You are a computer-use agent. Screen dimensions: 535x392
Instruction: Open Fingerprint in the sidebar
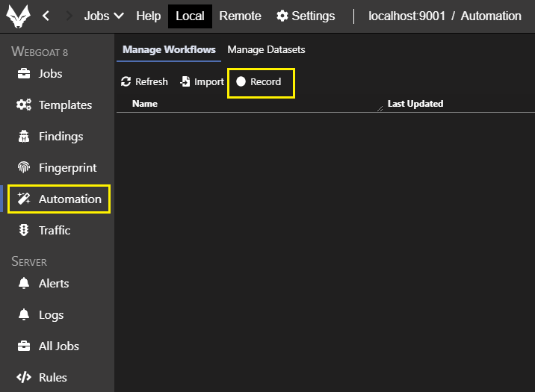[57, 168]
